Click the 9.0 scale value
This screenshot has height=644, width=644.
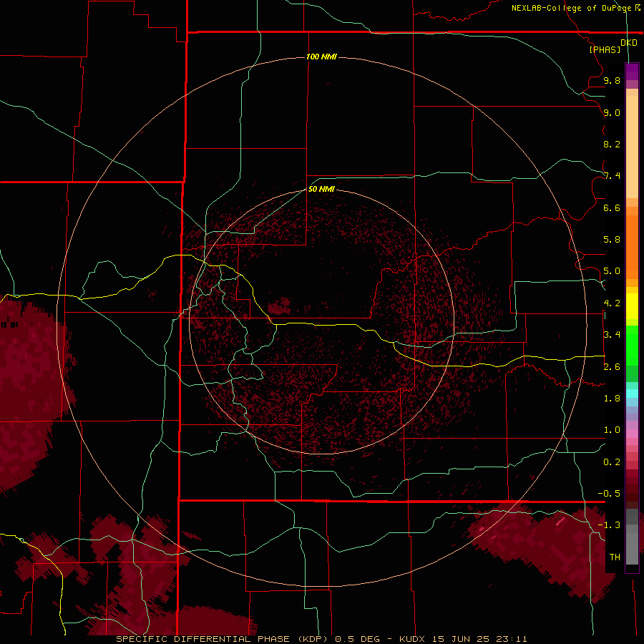(x=612, y=112)
